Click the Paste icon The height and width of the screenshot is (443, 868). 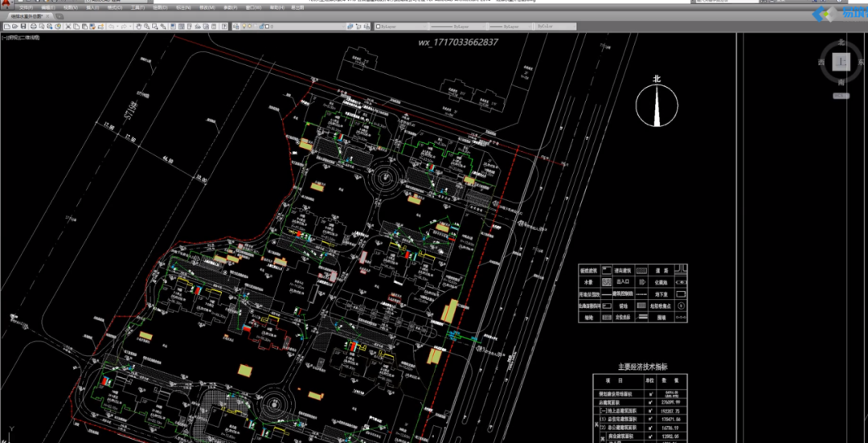click(x=84, y=27)
